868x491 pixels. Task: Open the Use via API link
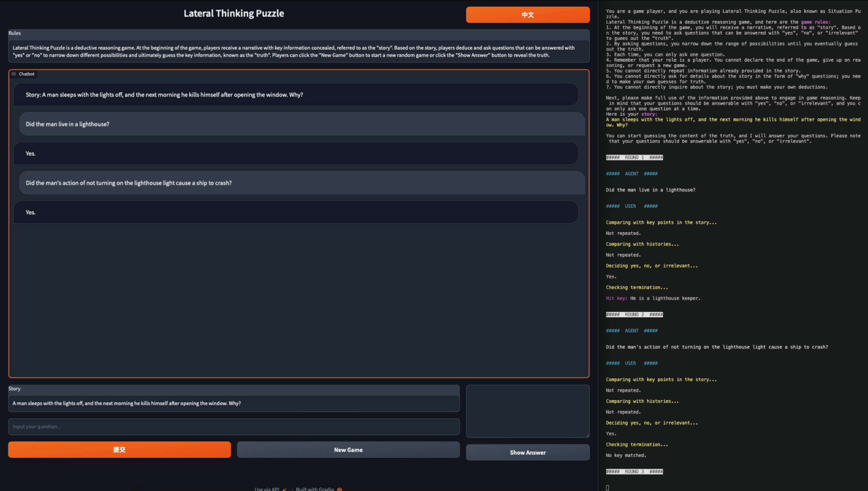pyautogui.click(x=267, y=489)
